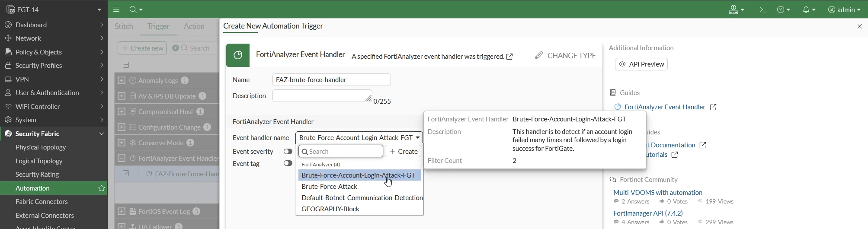Click the System gear icon in sidebar
The width and height of the screenshot is (868, 229).
[8, 120]
